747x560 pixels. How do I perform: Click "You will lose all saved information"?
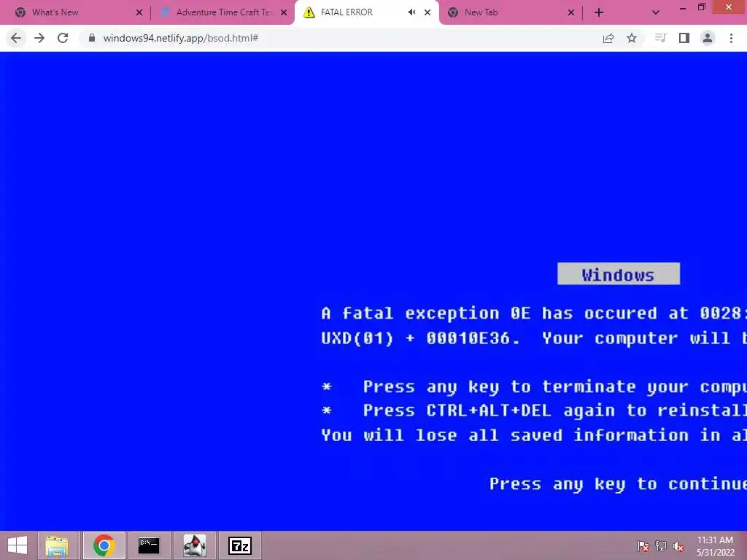pos(505,435)
